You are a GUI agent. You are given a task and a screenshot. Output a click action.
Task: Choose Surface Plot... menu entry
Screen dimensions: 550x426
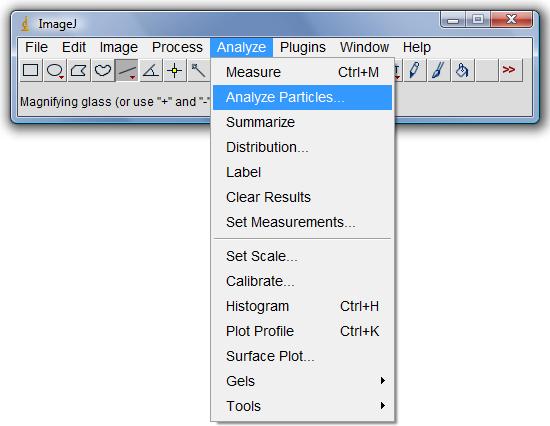(302, 356)
